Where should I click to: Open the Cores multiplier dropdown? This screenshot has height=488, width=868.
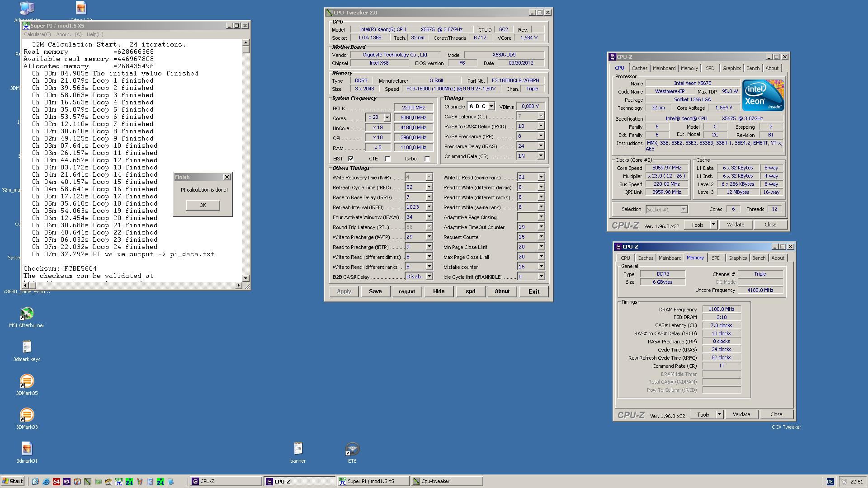(387, 117)
